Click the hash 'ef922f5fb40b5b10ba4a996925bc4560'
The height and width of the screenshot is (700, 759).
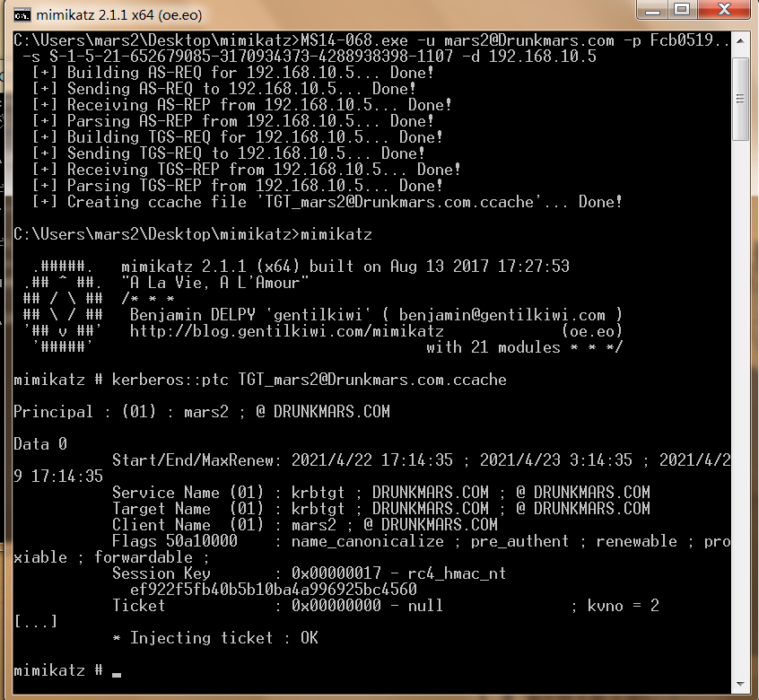[x=273, y=590]
